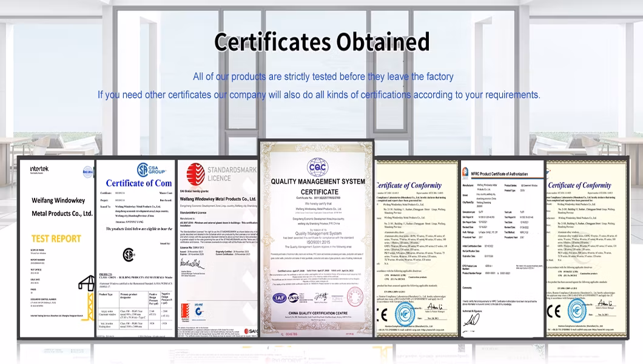Click the Intertek logo
This screenshot has width=643, height=364.
coord(39,169)
